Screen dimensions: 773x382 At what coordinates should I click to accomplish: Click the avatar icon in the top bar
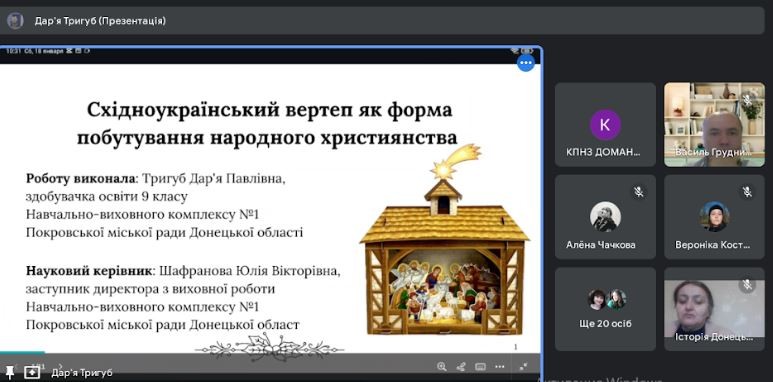coord(15,21)
